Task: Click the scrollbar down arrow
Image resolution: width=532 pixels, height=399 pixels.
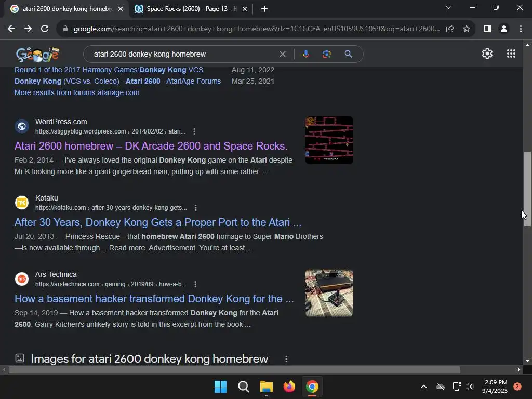Action: click(x=527, y=361)
